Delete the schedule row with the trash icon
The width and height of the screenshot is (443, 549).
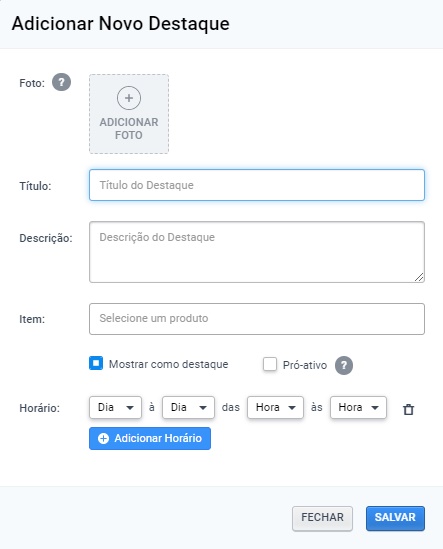click(408, 409)
